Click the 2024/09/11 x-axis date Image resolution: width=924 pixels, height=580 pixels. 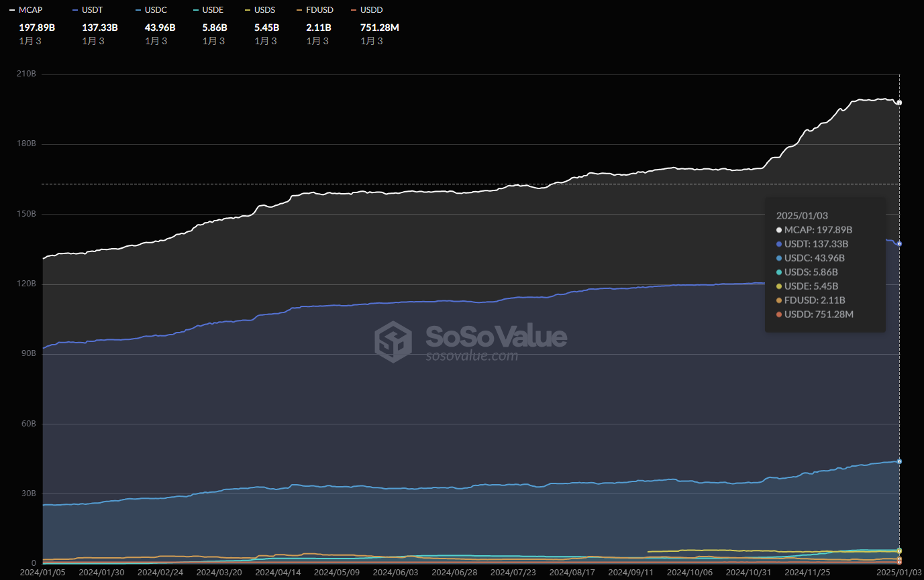[632, 573]
